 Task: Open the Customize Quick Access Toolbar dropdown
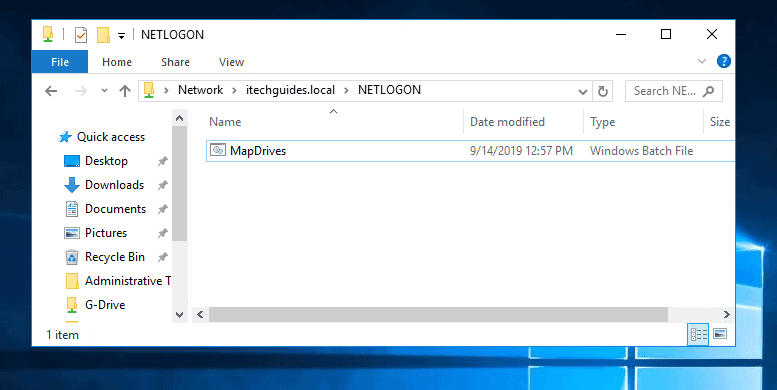(x=121, y=36)
